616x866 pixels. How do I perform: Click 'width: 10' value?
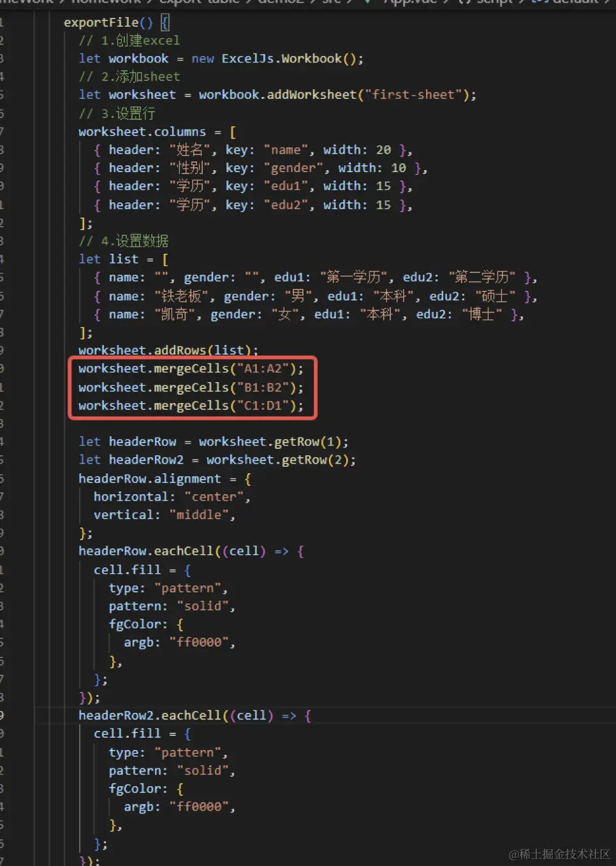(372, 168)
